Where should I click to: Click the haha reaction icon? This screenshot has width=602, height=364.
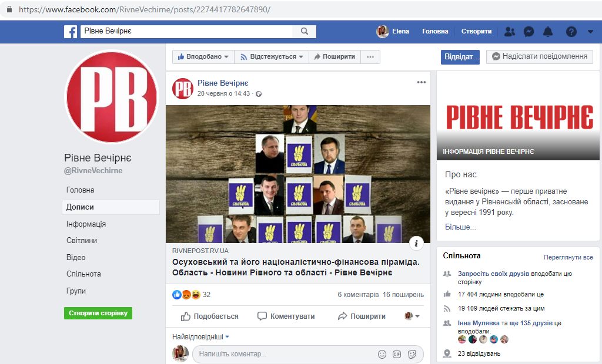click(x=195, y=295)
